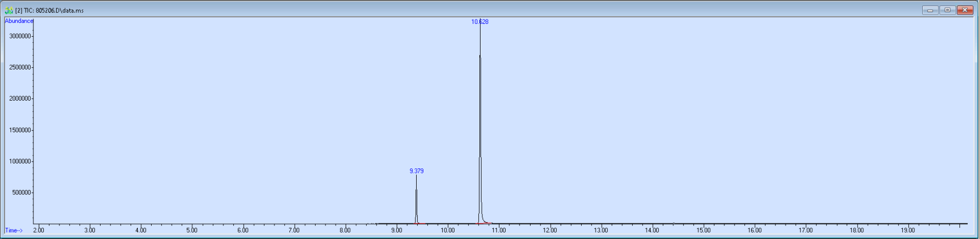This screenshot has width=980, height=239.
Task: Click the 6.00 time axis tick label
Action: pyautogui.click(x=243, y=230)
